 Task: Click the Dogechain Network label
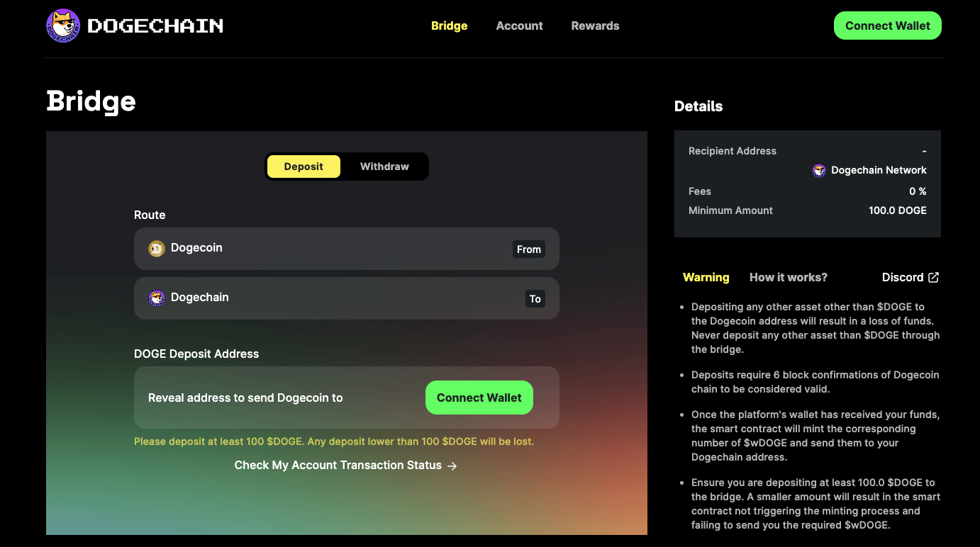click(x=879, y=170)
